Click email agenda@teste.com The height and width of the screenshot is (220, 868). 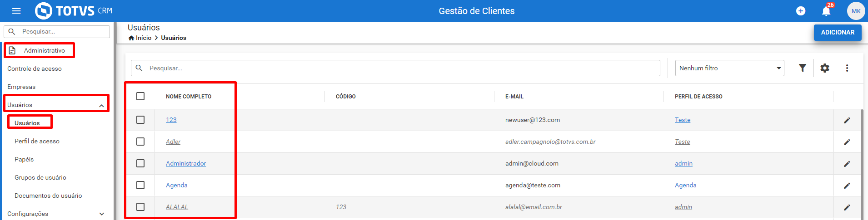click(533, 185)
